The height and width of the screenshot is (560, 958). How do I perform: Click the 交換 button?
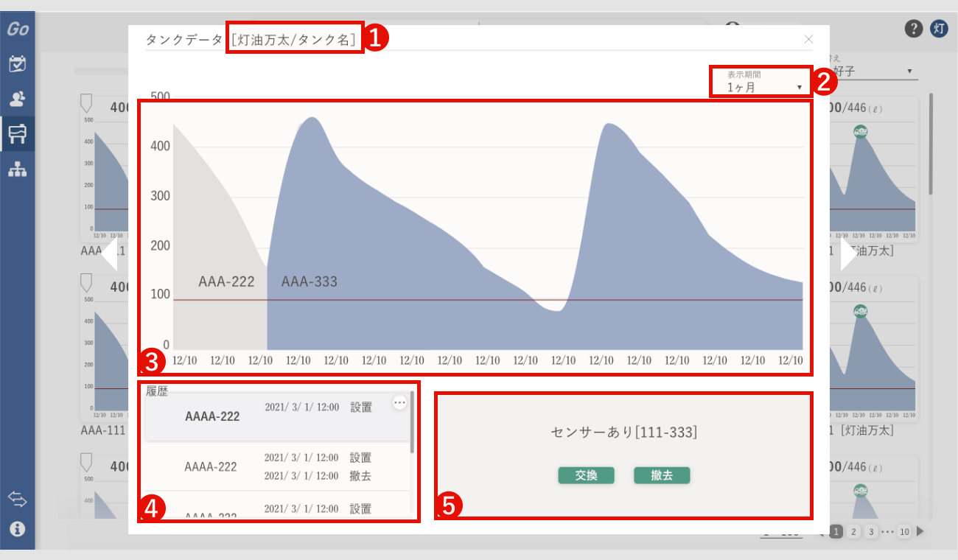[x=586, y=476]
